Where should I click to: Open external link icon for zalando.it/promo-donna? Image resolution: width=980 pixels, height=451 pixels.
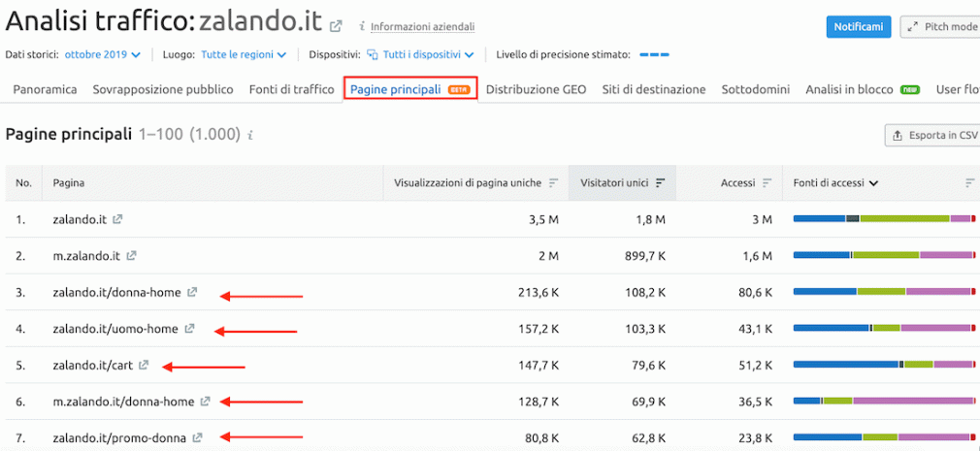(x=198, y=437)
